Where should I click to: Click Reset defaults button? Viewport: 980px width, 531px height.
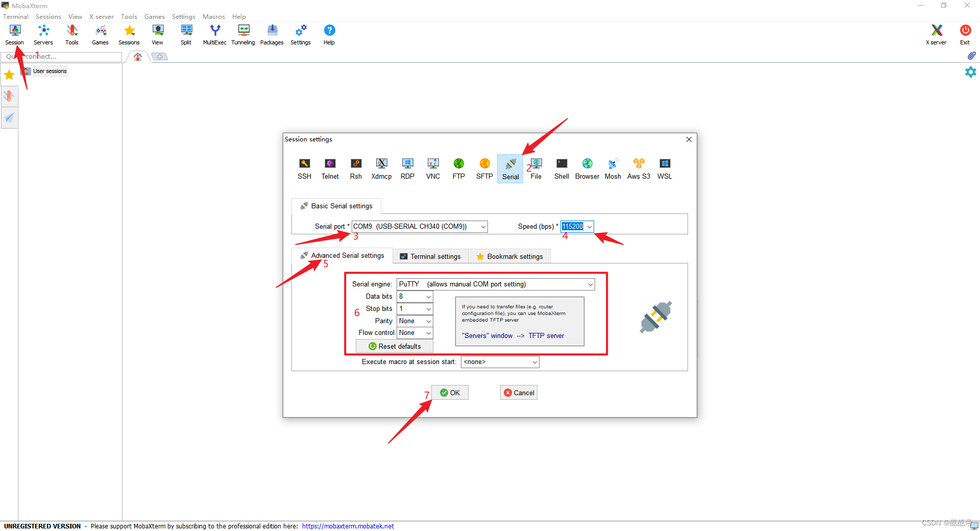[395, 346]
